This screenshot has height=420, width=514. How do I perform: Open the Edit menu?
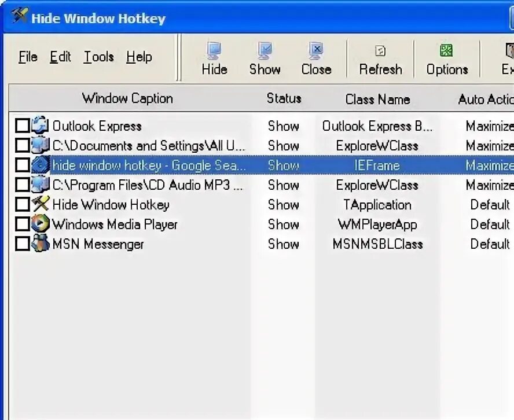[x=60, y=57]
